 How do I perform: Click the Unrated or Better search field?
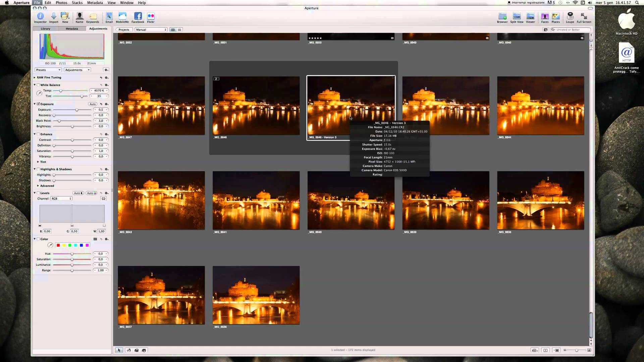[571, 30]
